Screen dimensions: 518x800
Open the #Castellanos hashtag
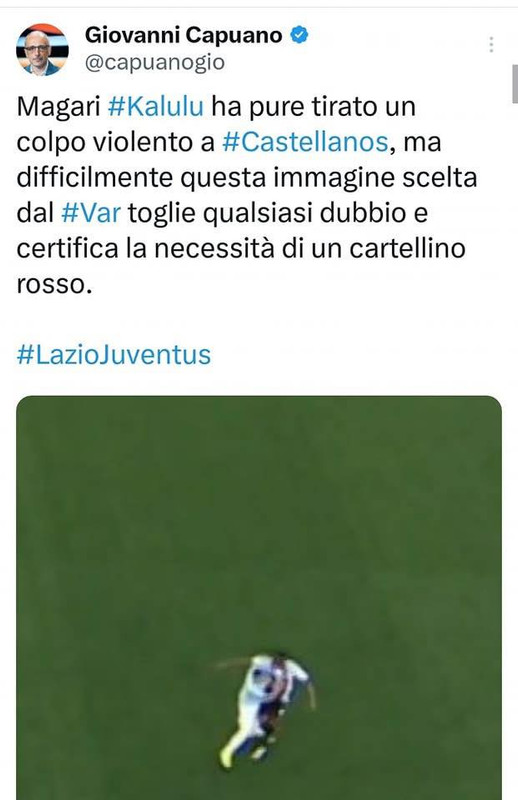[x=305, y=142]
